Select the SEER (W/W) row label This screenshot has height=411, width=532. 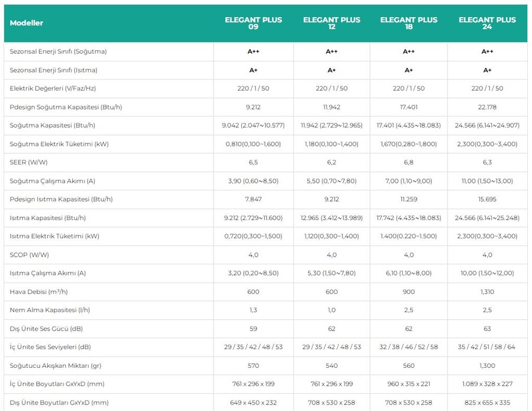click(30, 163)
